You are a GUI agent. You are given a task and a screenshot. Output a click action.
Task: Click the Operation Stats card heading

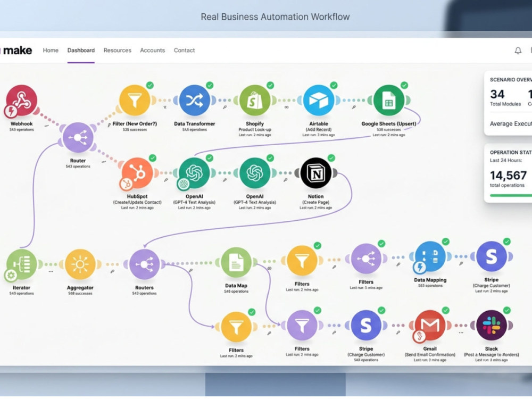click(x=511, y=152)
